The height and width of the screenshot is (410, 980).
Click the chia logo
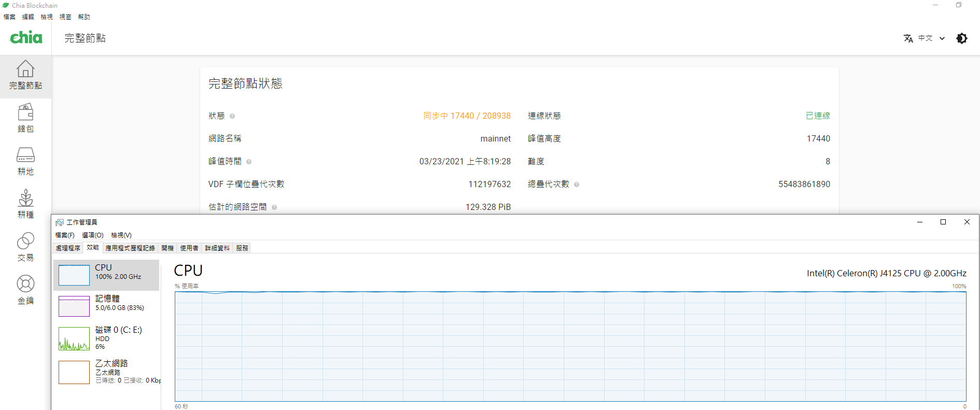[26, 37]
